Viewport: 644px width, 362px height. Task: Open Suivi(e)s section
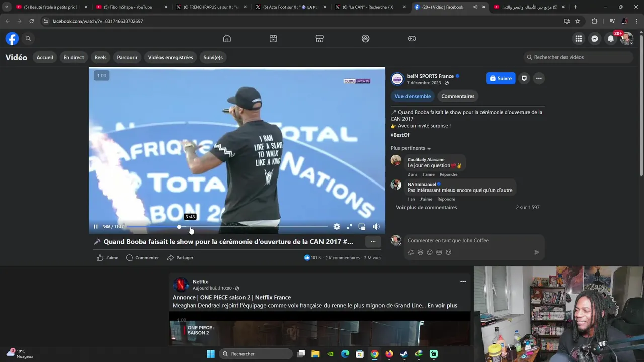point(213,57)
